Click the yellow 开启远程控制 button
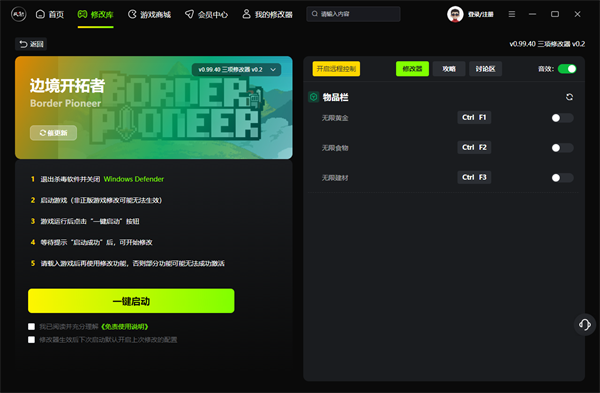 (x=336, y=69)
